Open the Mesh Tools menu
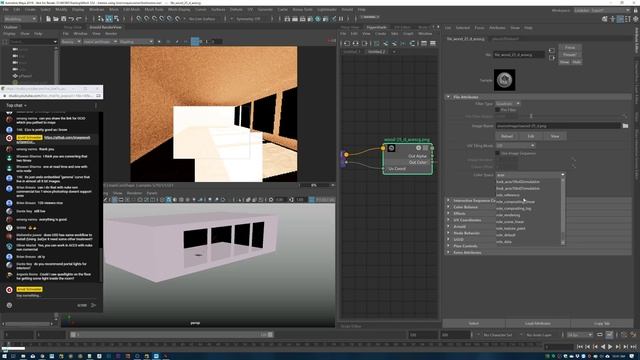Screen dimensions: 640x360 153,9
